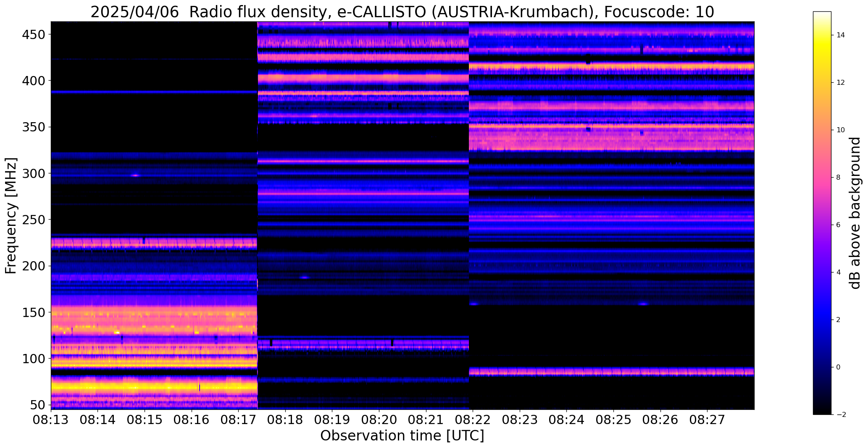Viewport: 868px width, 448px height.
Task: Click the 'dB above background' colorbar label
Action: coord(855,213)
